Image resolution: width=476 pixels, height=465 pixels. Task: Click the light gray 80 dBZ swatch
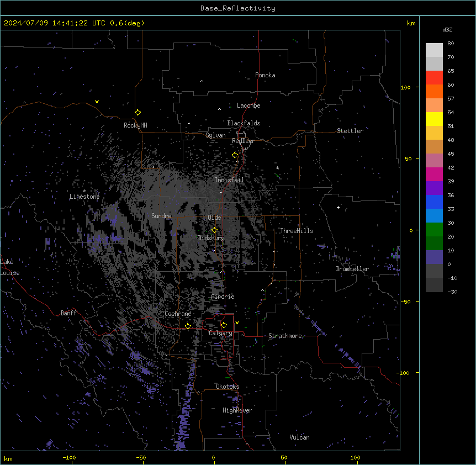pyautogui.click(x=434, y=50)
